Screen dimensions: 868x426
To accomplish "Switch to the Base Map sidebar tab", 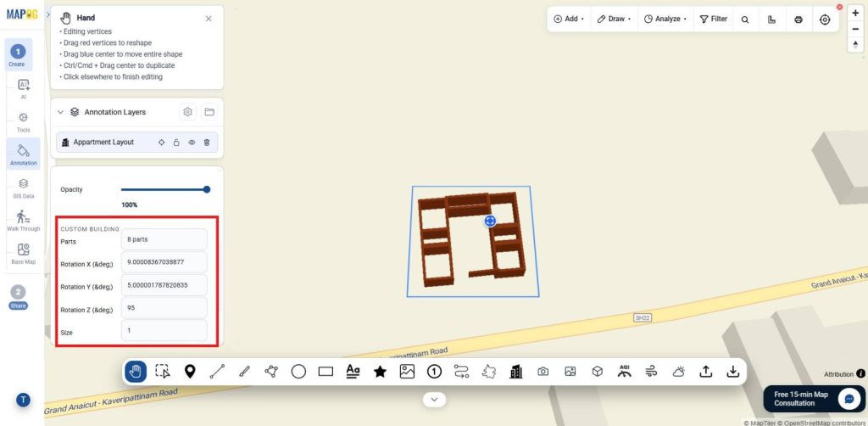I will (23, 254).
